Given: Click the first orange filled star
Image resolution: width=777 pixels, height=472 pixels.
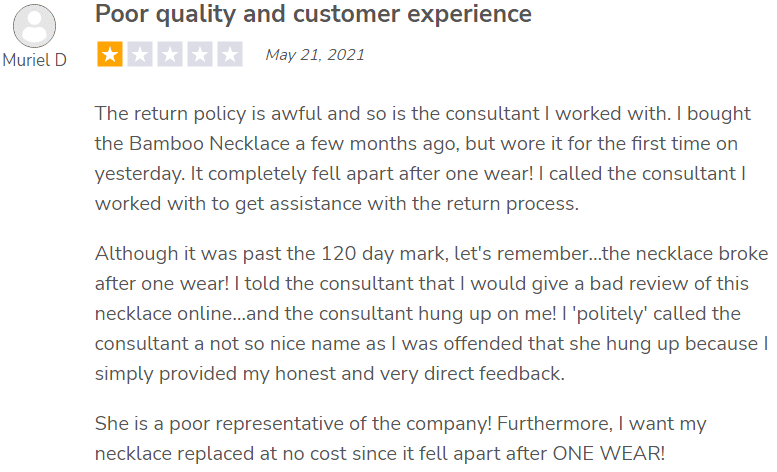Looking at the screenshot, I should pyautogui.click(x=110, y=54).
